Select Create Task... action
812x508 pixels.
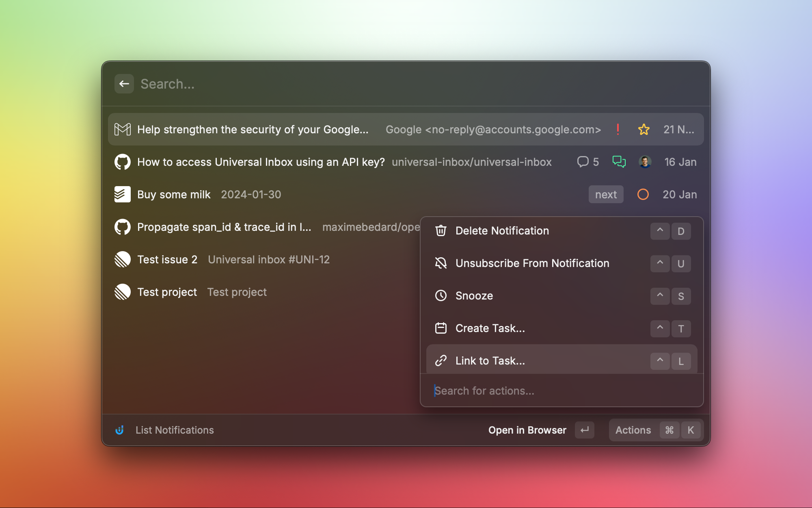pos(490,328)
